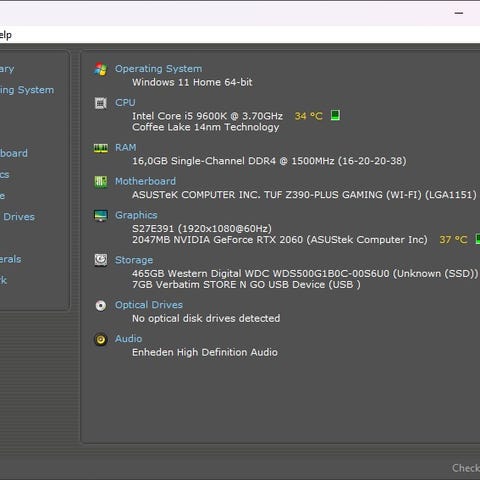Select Operating System in the sidebar
The image size is (480, 480).
27,90
